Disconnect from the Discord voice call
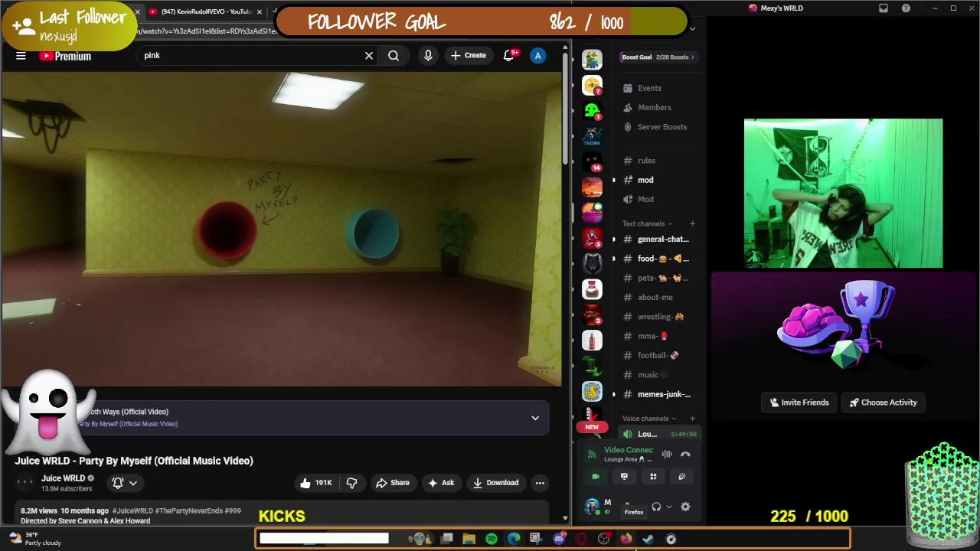This screenshot has height=551, width=980. point(685,454)
